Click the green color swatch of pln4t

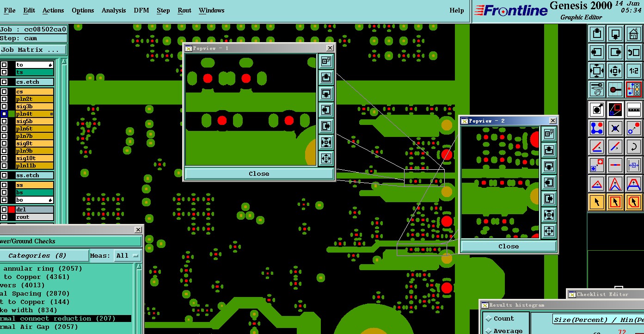[12, 114]
